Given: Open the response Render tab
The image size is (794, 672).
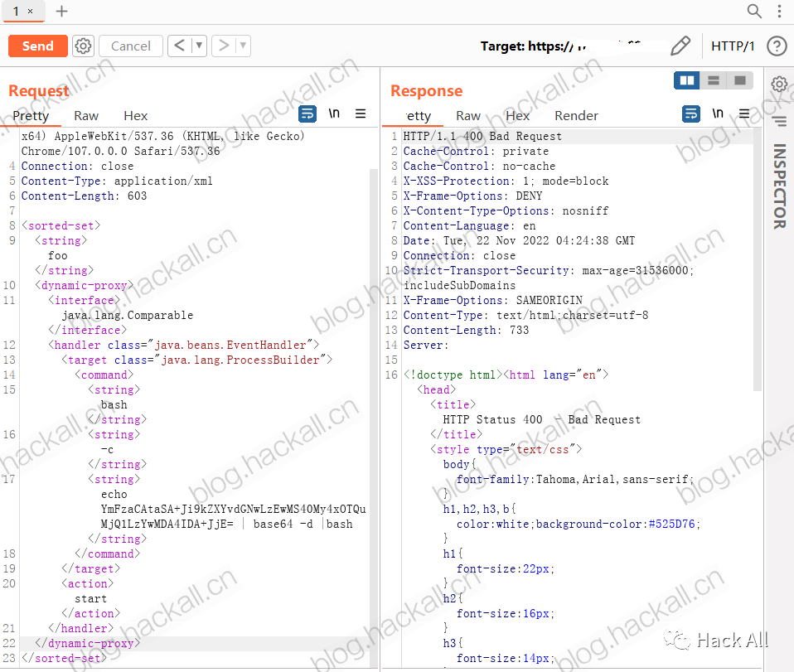Looking at the screenshot, I should 576,116.
